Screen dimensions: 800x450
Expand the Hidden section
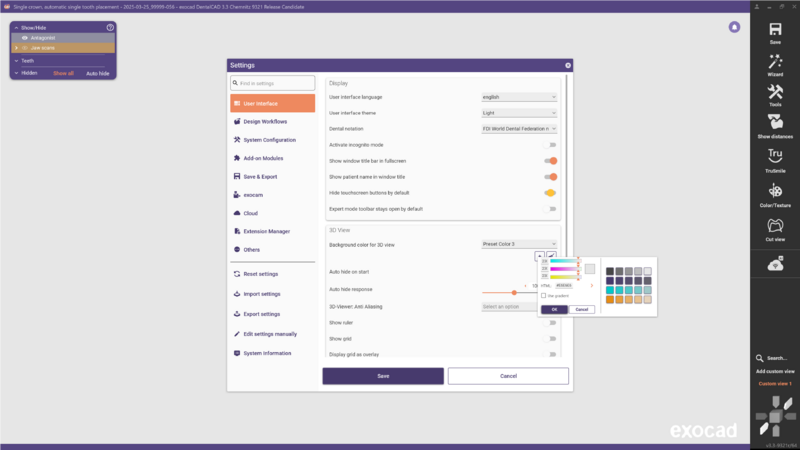[x=16, y=73]
